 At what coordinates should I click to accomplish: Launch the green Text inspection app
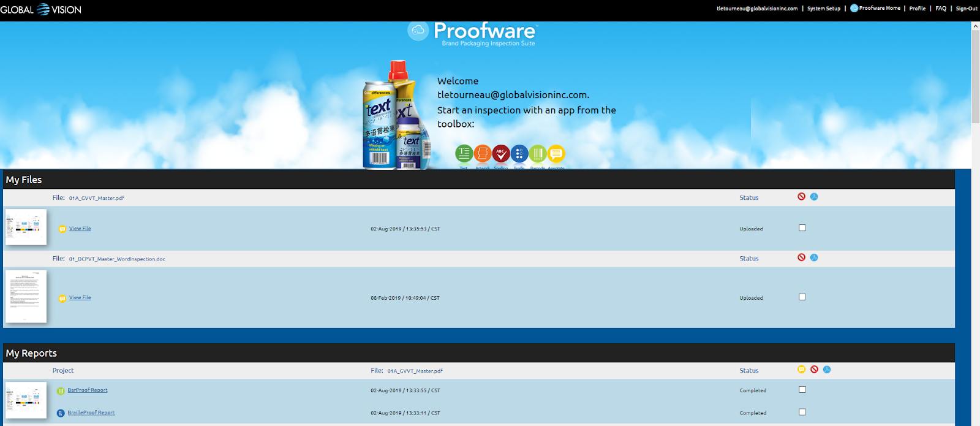click(464, 153)
